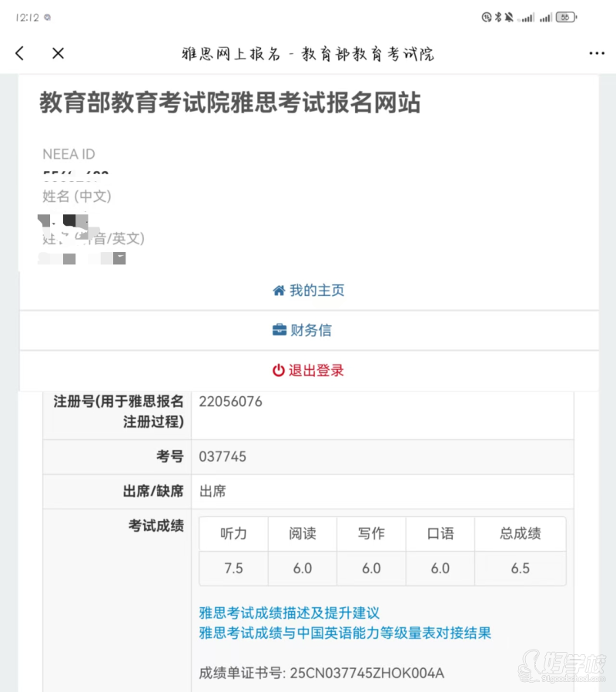The height and width of the screenshot is (692, 616).
Task: Click the 口语 column header
Action: [440, 533]
